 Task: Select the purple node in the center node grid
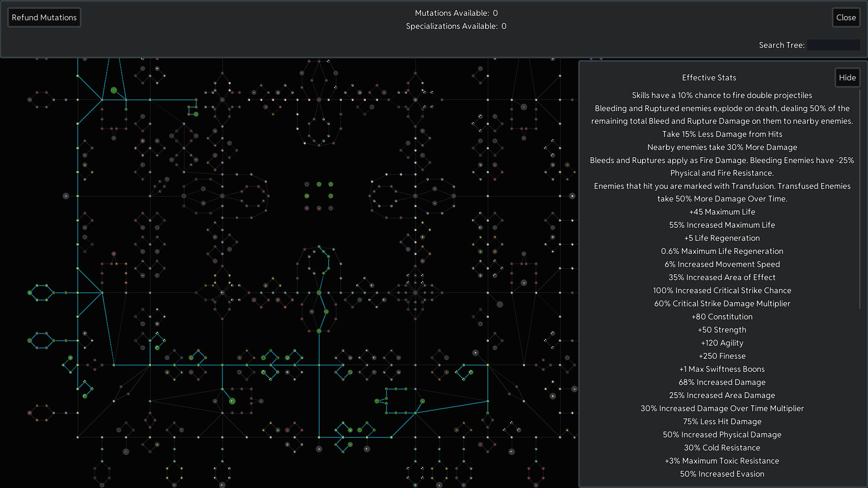pos(307,208)
